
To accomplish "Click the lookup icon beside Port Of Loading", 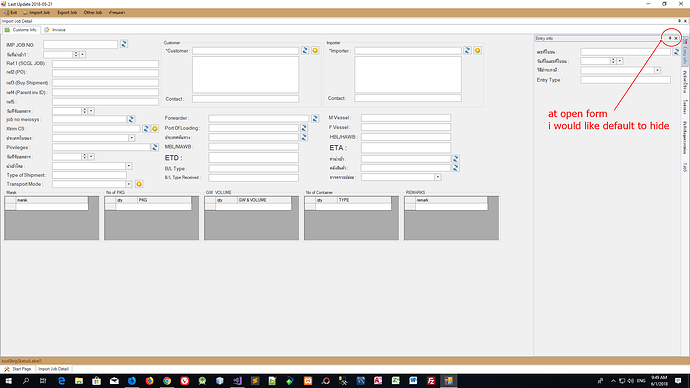I will pos(304,128).
